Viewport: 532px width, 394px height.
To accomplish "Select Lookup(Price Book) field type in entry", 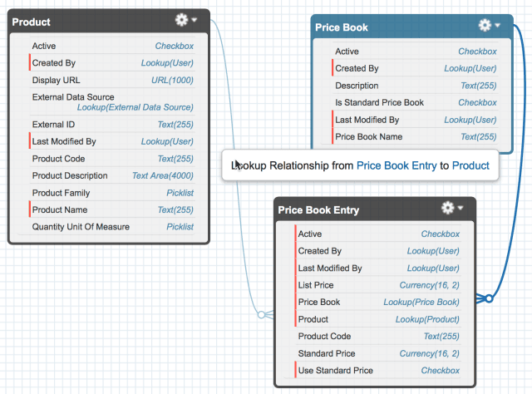I will pyautogui.click(x=421, y=302).
